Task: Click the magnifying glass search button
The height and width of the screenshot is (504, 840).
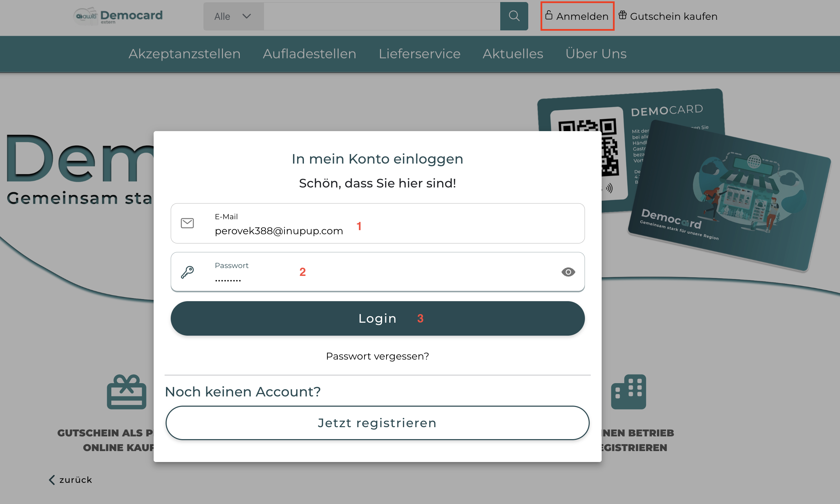Action: pyautogui.click(x=514, y=16)
